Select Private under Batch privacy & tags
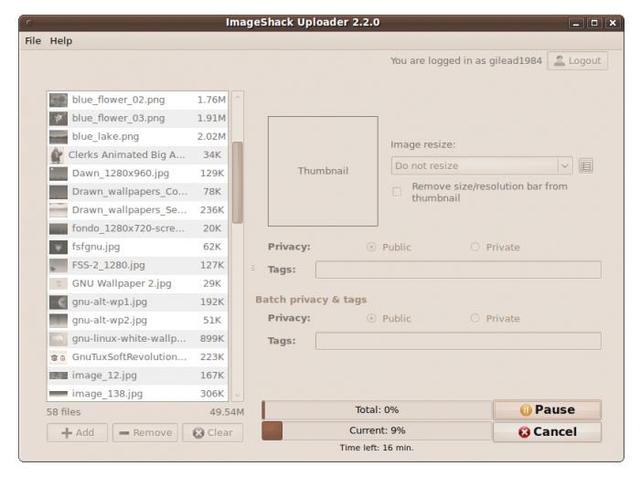The image size is (640, 477). pos(475,318)
